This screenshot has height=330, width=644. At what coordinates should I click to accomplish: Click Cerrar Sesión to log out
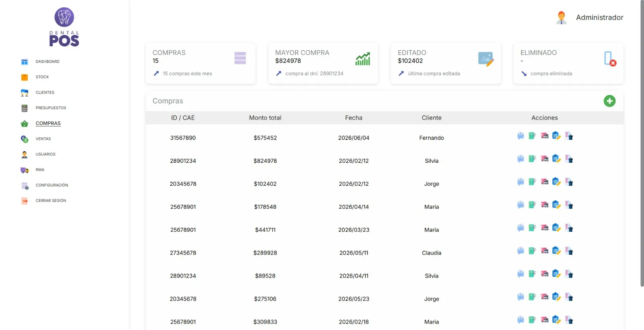tap(51, 201)
